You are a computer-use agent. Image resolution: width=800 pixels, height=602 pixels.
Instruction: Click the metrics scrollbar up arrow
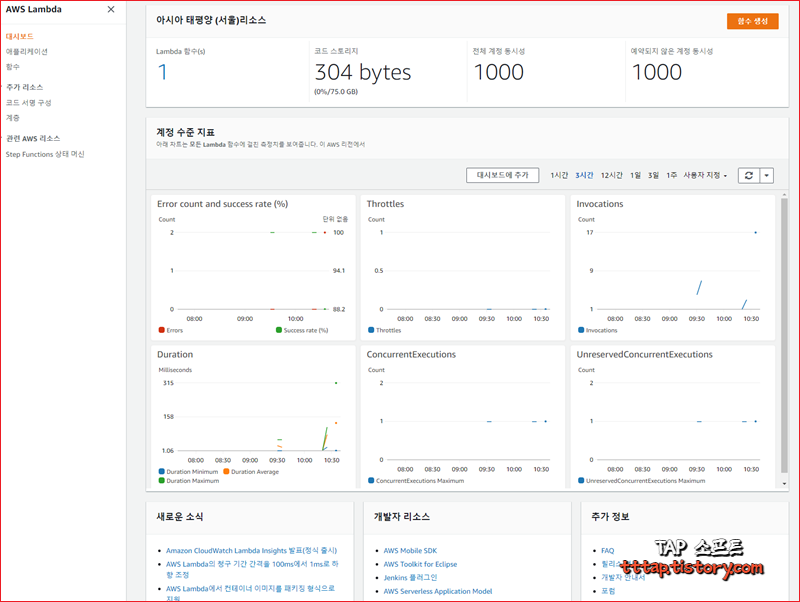click(x=784, y=195)
